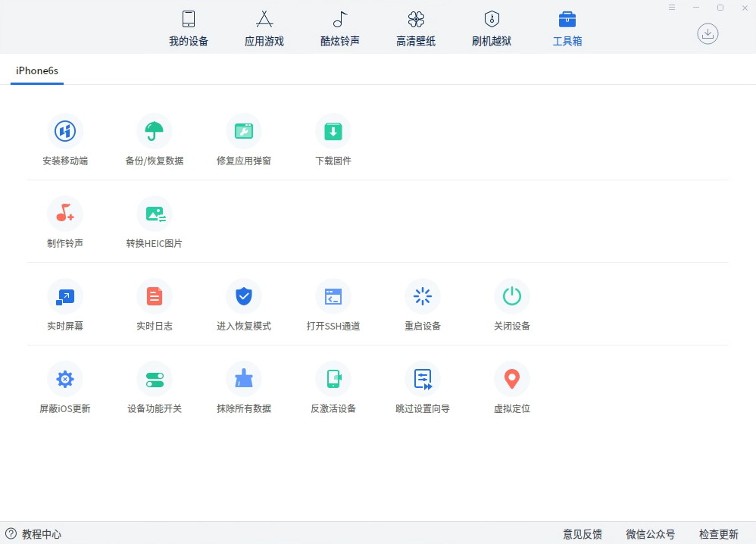The width and height of the screenshot is (756, 544).
Task: Select the 转换HEIC图片 converter
Action: (155, 214)
